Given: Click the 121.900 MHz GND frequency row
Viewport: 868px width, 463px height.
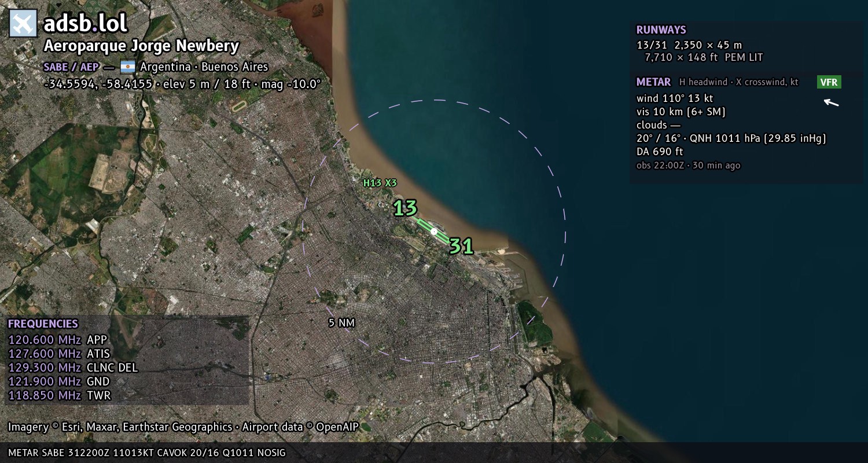Looking at the screenshot, I should 59,381.
